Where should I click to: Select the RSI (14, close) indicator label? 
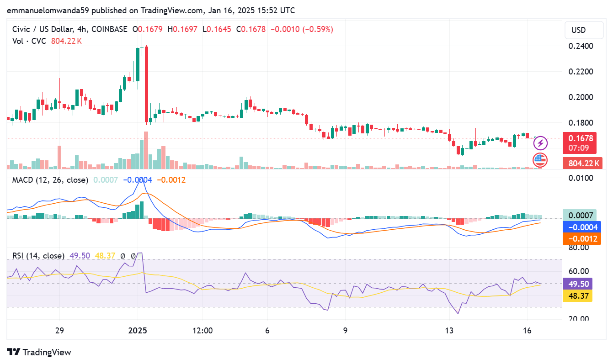(38, 256)
